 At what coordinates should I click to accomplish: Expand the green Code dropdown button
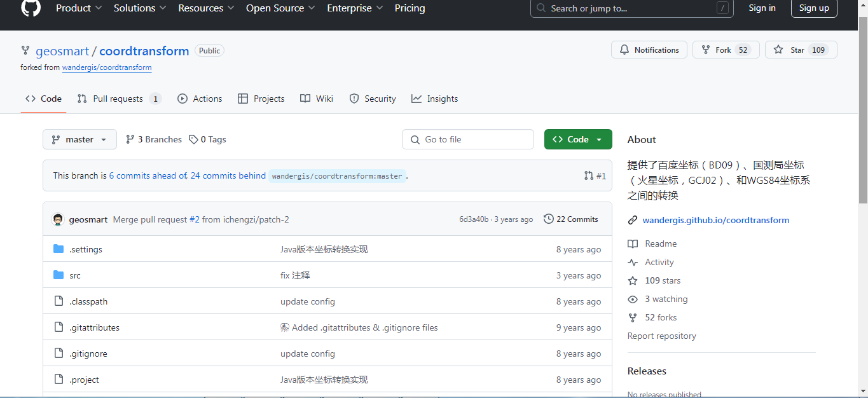578,139
